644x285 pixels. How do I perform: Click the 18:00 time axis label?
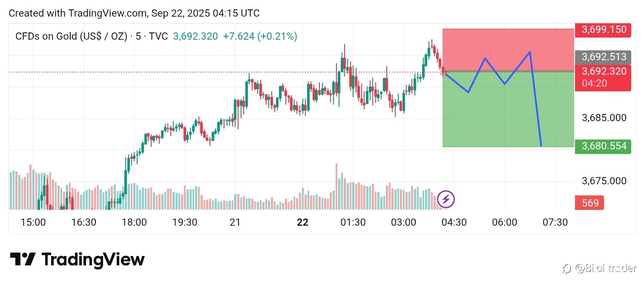coord(134,222)
